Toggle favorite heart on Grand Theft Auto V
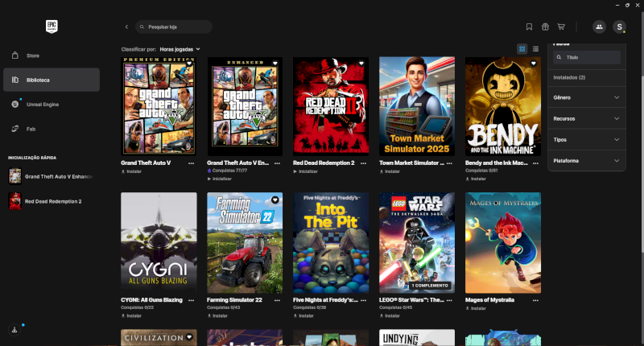644x346 pixels. pos(189,64)
